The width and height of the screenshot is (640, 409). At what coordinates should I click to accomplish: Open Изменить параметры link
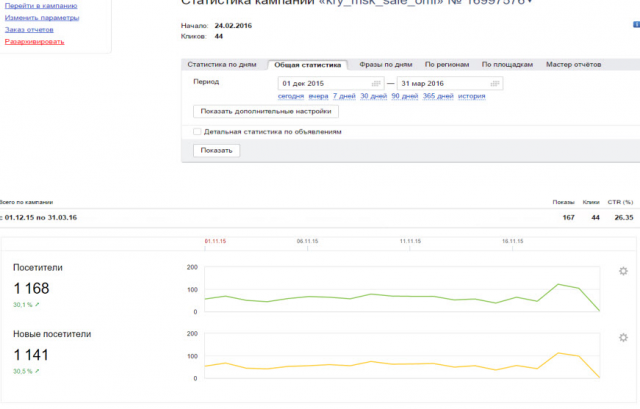40,17
